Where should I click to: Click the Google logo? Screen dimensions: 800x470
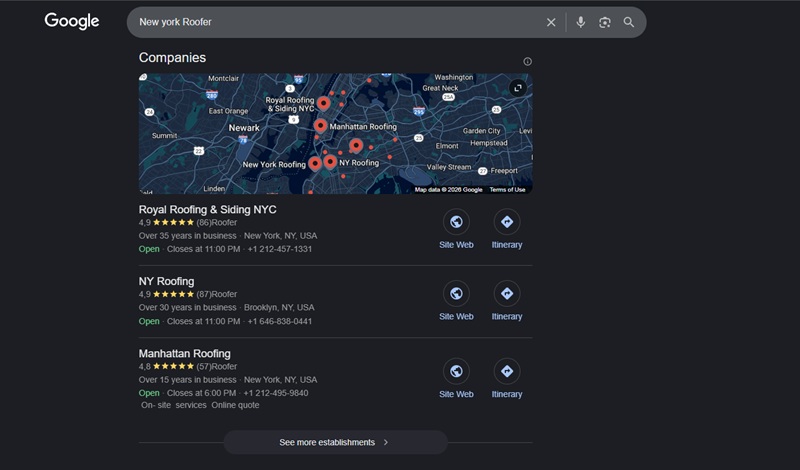click(72, 21)
